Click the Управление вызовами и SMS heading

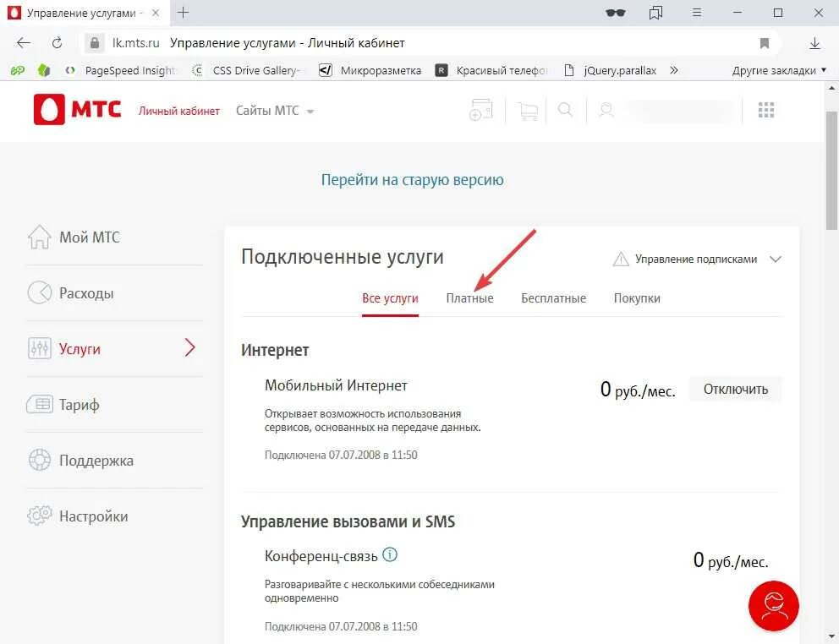click(348, 521)
